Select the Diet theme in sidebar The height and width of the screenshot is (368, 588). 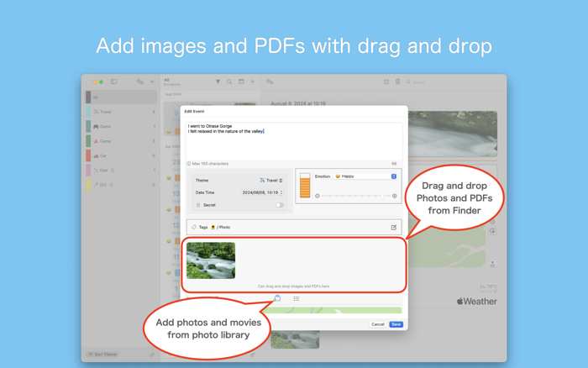click(121, 171)
